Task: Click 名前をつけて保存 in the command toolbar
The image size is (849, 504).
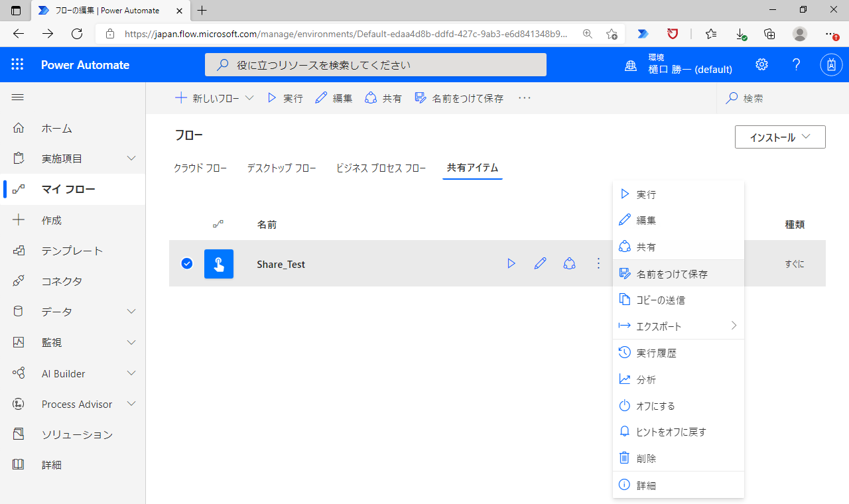Action: click(x=459, y=98)
